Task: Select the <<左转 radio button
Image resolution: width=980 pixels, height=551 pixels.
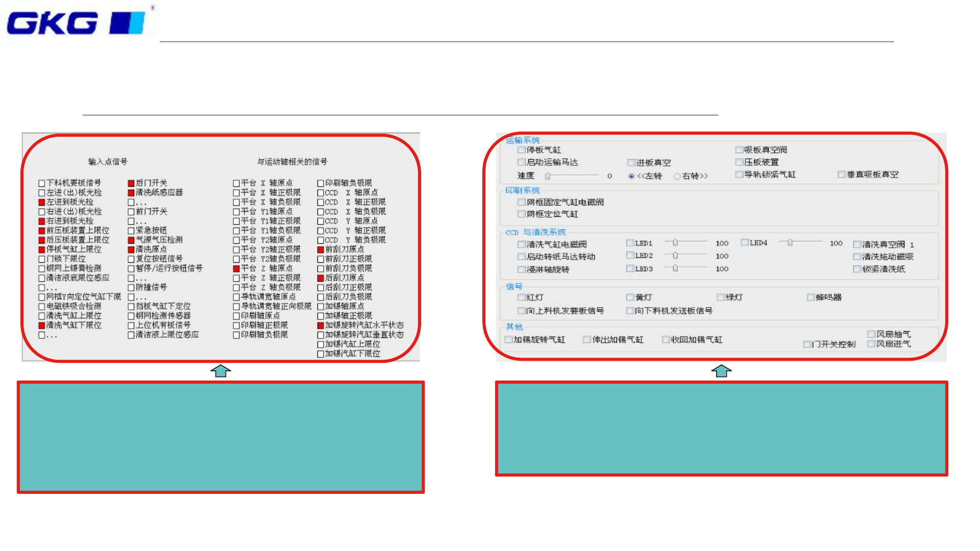Action: 631,176
